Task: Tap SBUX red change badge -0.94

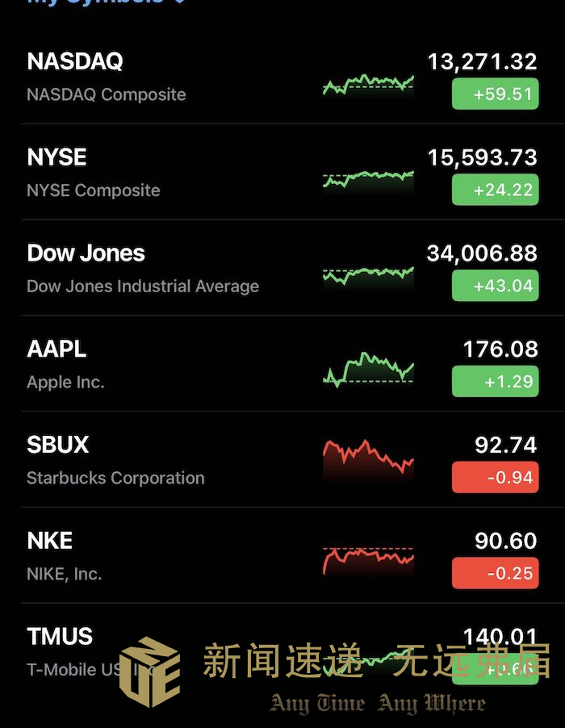Action: [x=495, y=477]
